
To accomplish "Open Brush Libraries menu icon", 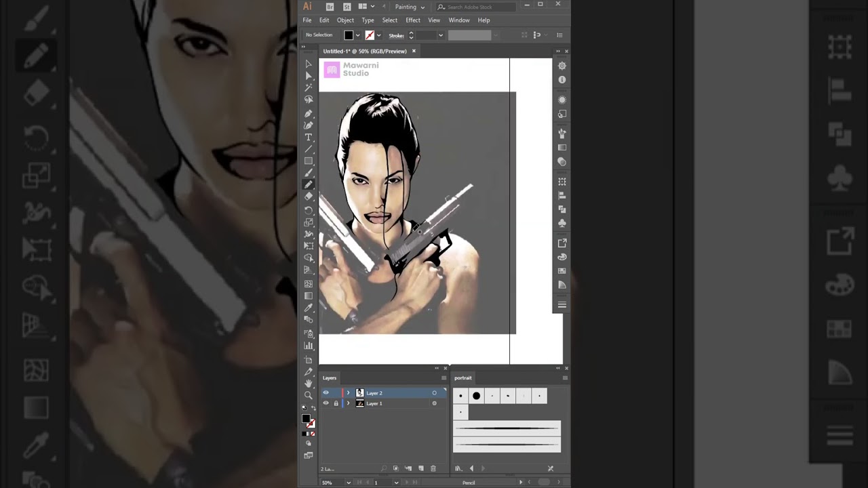I will pos(458,468).
